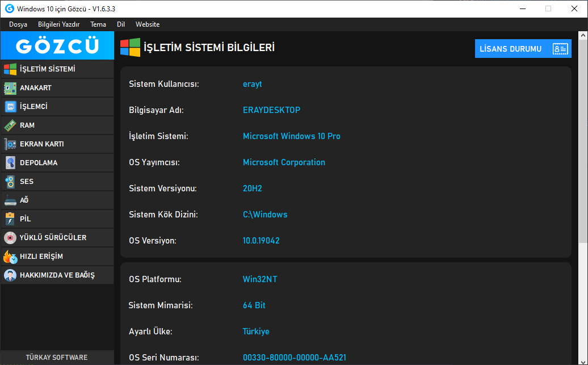The height and width of the screenshot is (365, 588).
Task: Click the Anakart motherboard icon
Action: (x=10, y=88)
